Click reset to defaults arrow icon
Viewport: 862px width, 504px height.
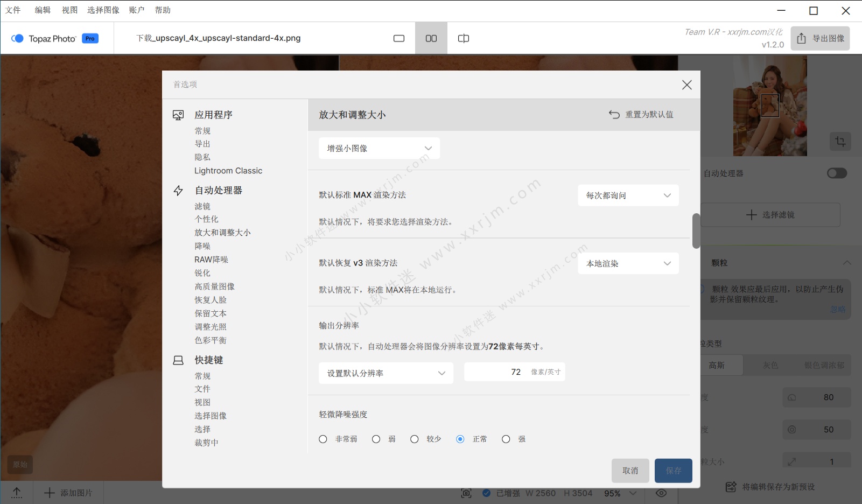click(614, 114)
